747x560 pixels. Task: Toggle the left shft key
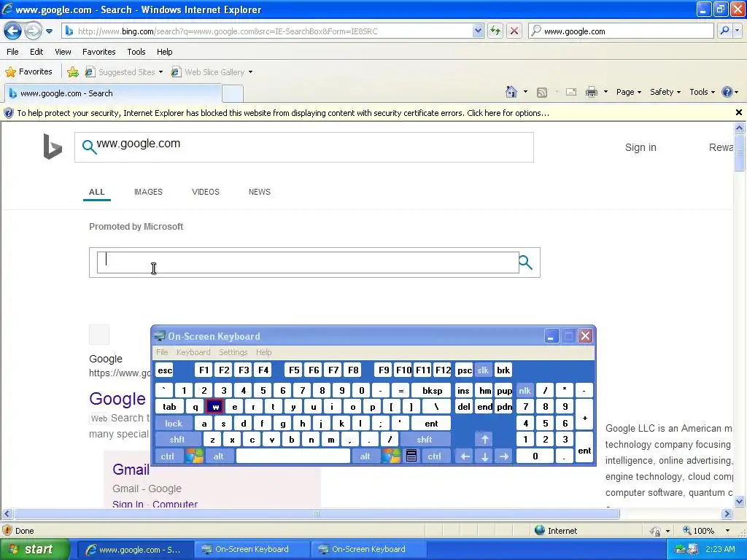[x=177, y=440]
